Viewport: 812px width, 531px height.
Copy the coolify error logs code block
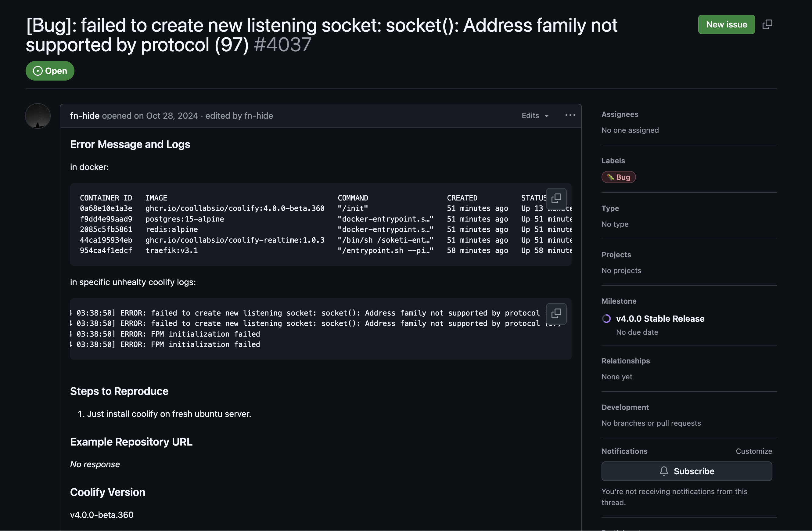[556, 313]
